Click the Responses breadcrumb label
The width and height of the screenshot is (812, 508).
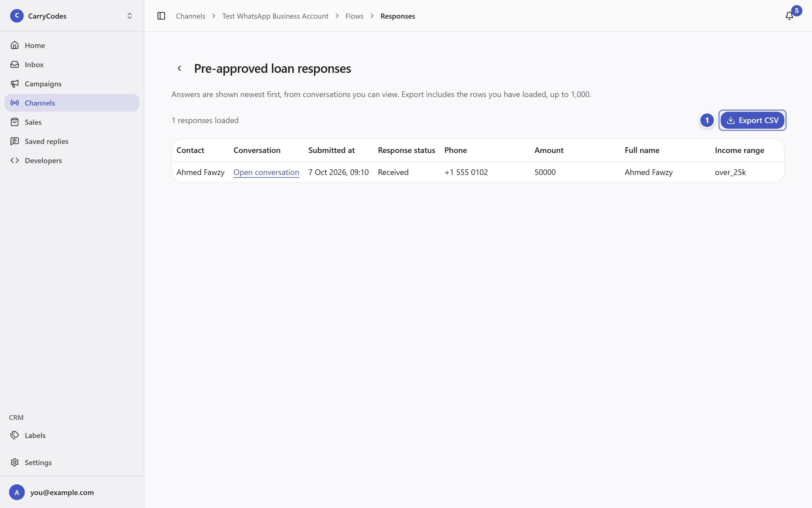click(x=398, y=16)
